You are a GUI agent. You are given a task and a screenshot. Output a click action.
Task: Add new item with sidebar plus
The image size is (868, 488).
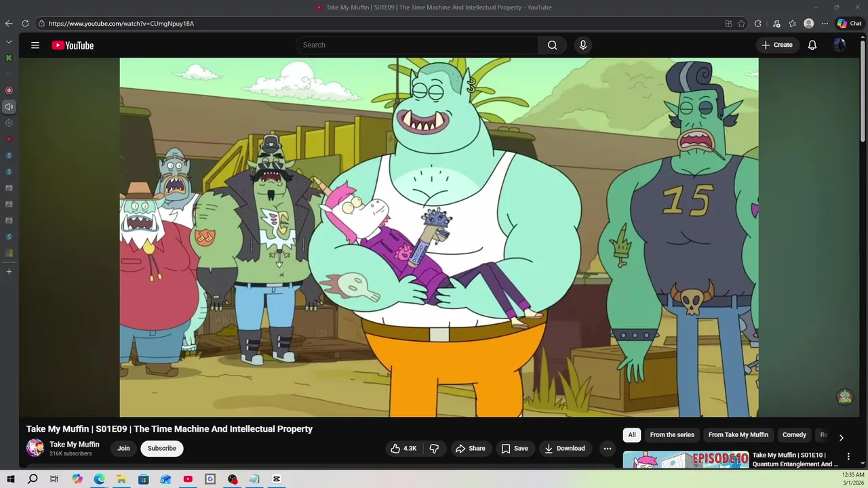point(9,271)
